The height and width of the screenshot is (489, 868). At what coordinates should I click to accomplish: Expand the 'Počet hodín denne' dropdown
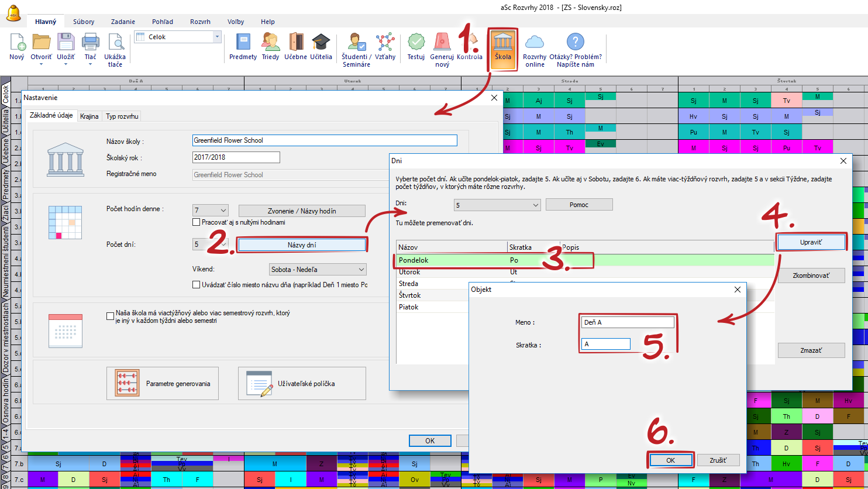click(211, 211)
